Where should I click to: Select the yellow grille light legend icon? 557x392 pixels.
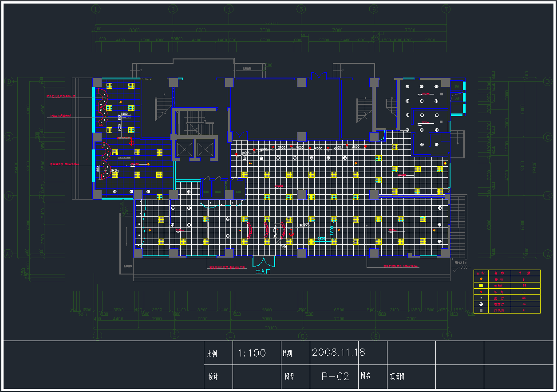pos(481,286)
